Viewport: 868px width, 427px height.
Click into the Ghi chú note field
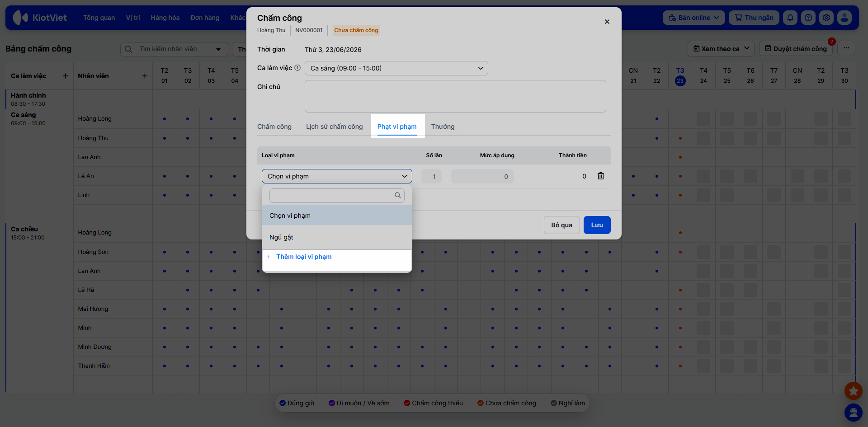point(455,96)
